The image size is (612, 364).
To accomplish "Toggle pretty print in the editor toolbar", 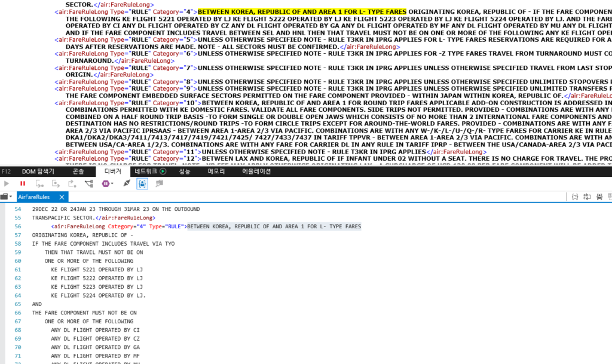I will click(574, 197).
